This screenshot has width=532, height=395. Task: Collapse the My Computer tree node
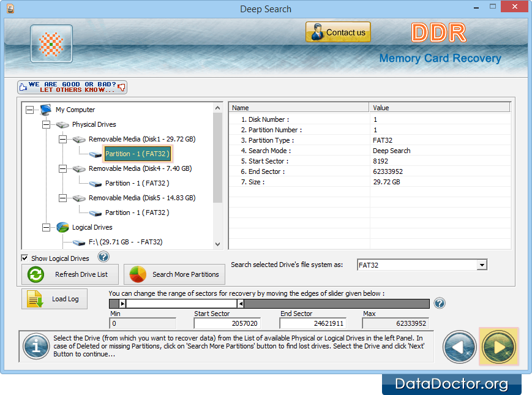coord(30,110)
